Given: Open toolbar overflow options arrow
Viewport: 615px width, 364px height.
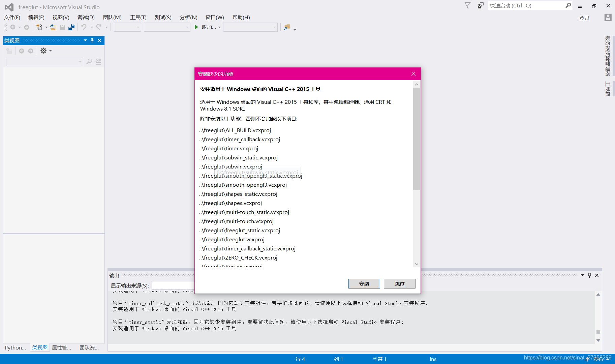Looking at the screenshot, I should pyautogui.click(x=295, y=29).
